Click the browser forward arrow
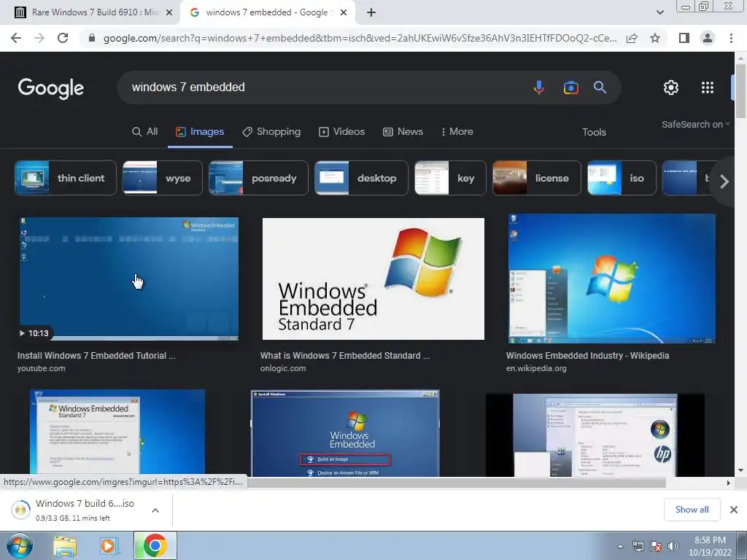The image size is (747, 560). pos(39,38)
